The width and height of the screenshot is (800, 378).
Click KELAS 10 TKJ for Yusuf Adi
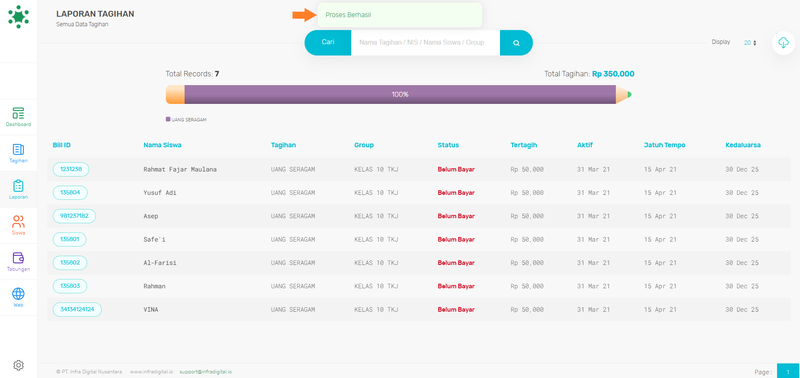coord(376,193)
